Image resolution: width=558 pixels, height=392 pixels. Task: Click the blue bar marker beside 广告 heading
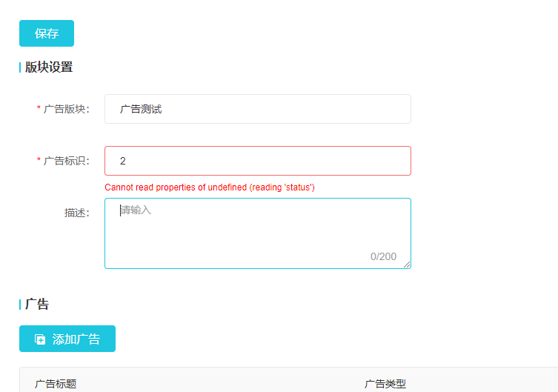pos(20,305)
